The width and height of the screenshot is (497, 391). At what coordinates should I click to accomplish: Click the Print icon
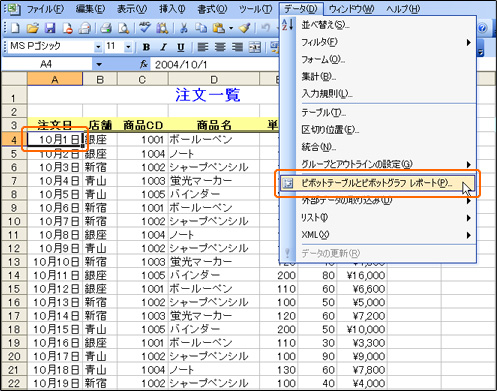(106, 28)
